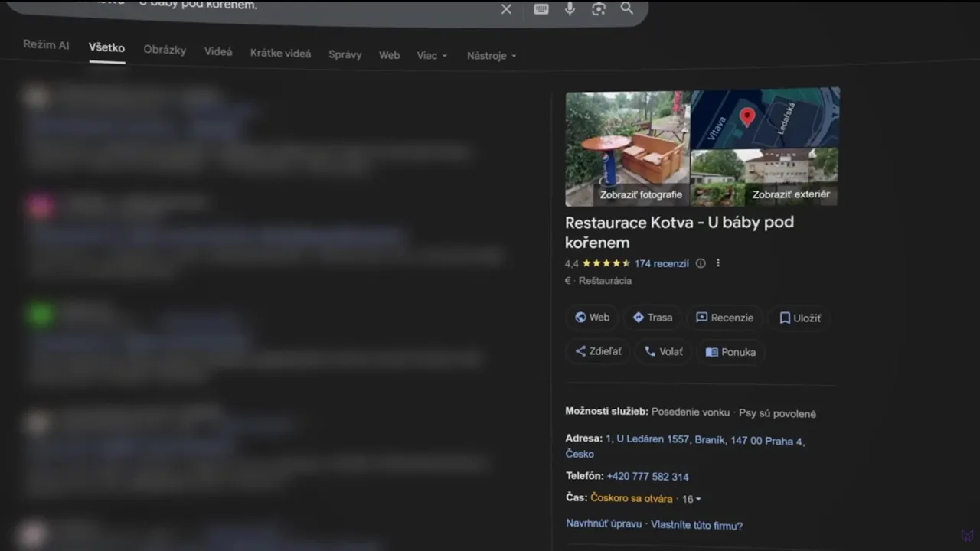
Task: Switch to the Obrázky tab
Action: tap(165, 50)
